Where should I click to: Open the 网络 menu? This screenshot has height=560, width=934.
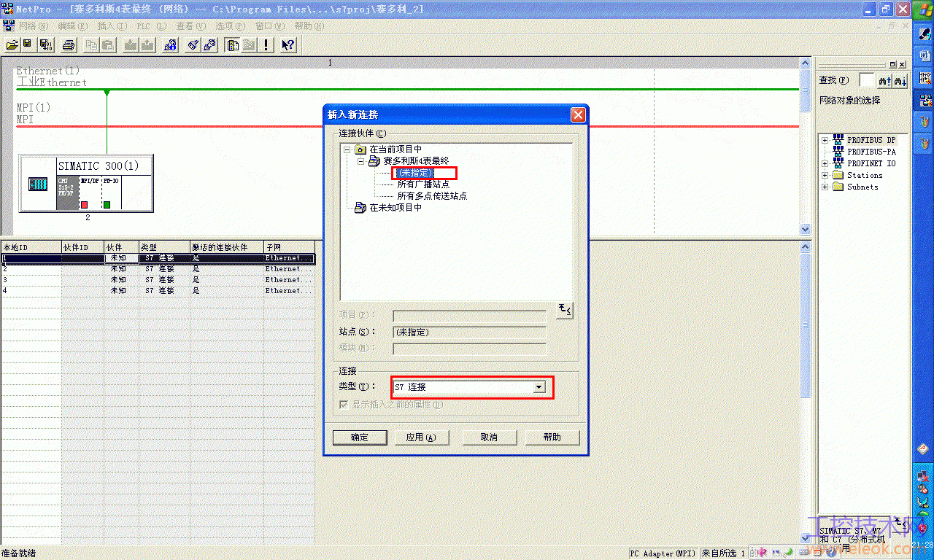[34, 26]
